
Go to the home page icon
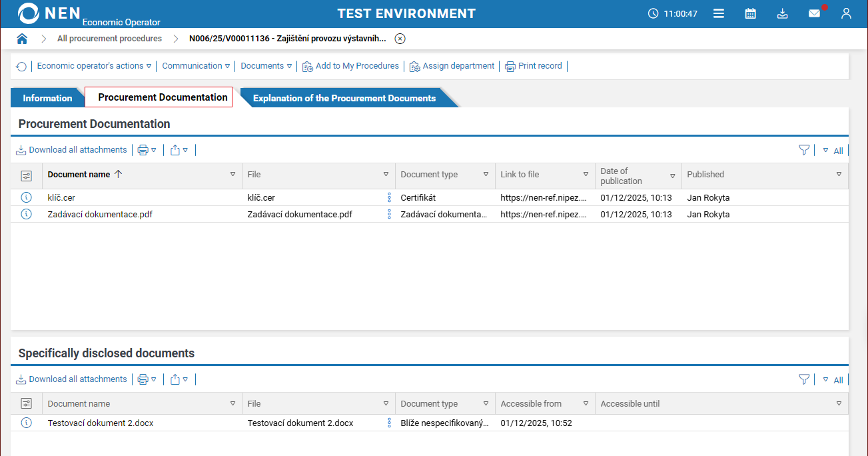pyautogui.click(x=22, y=39)
